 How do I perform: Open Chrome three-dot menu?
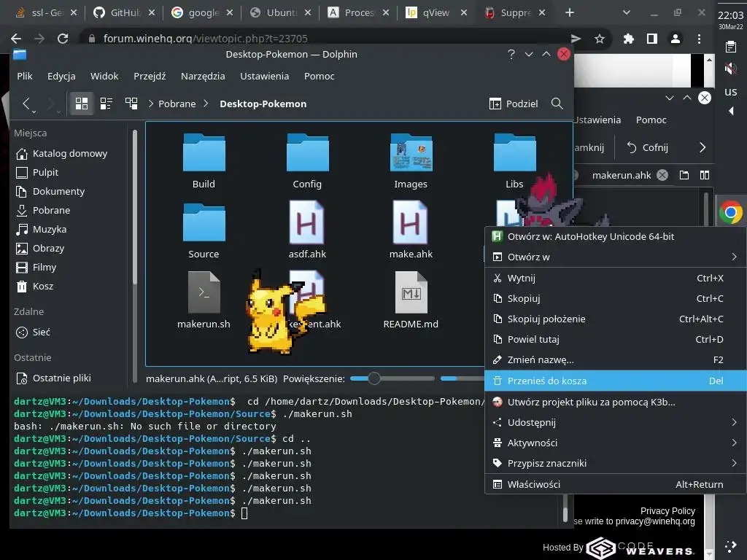pos(699,39)
